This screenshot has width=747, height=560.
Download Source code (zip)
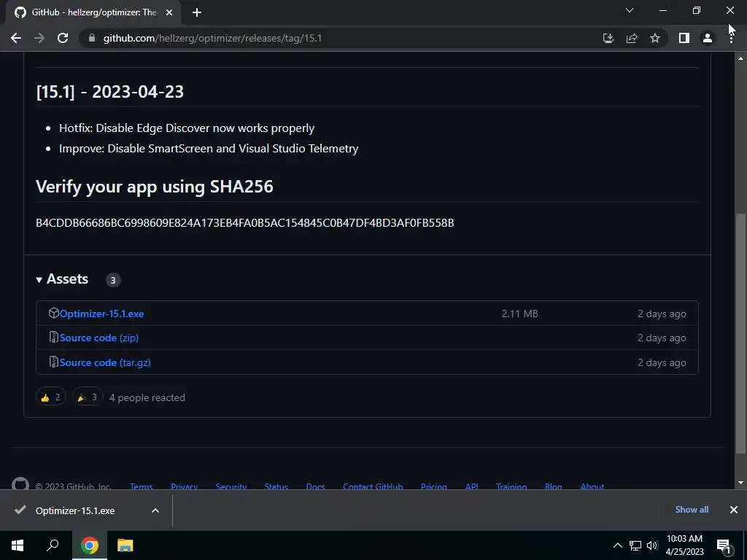coord(99,338)
